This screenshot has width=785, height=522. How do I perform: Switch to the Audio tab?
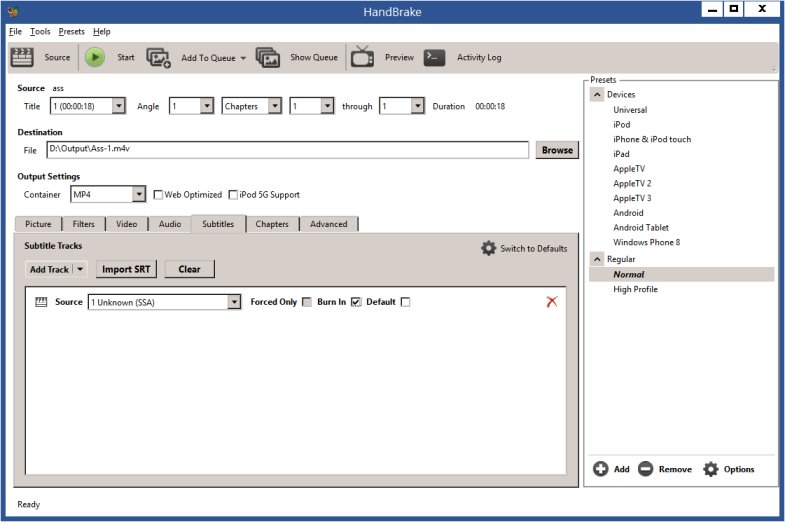click(x=170, y=224)
